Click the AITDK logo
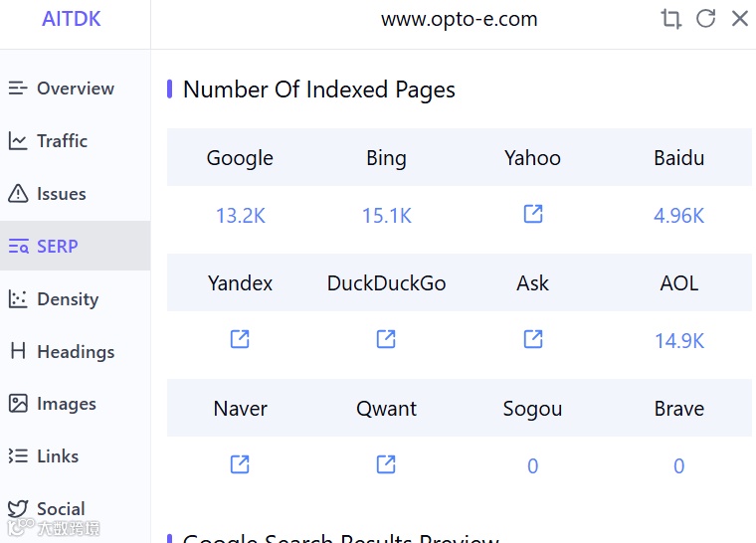Viewport: 756px width, 543px height. tap(72, 19)
